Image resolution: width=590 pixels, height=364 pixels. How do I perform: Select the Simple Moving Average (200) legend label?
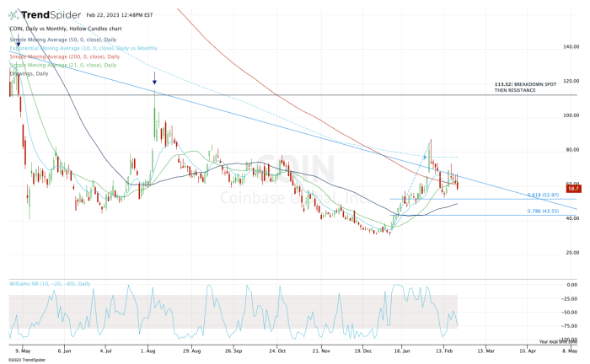[x=59, y=56]
